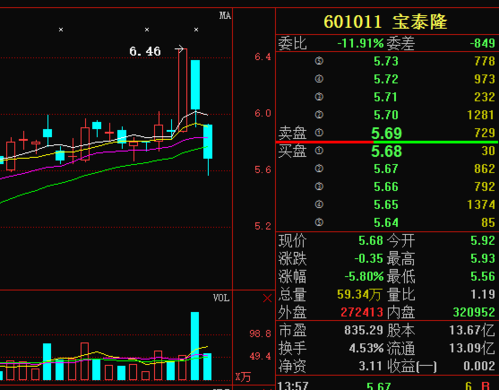Click sell volume 1281 at 5.70
The height and width of the screenshot is (390, 499).
[x=481, y=115]
